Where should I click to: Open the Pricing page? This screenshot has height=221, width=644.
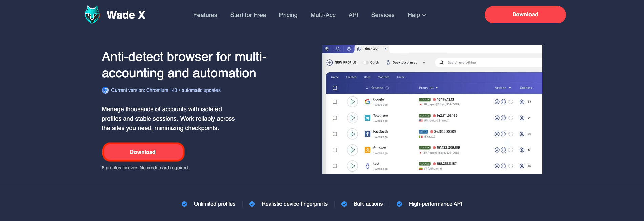[x=288, y=15]
